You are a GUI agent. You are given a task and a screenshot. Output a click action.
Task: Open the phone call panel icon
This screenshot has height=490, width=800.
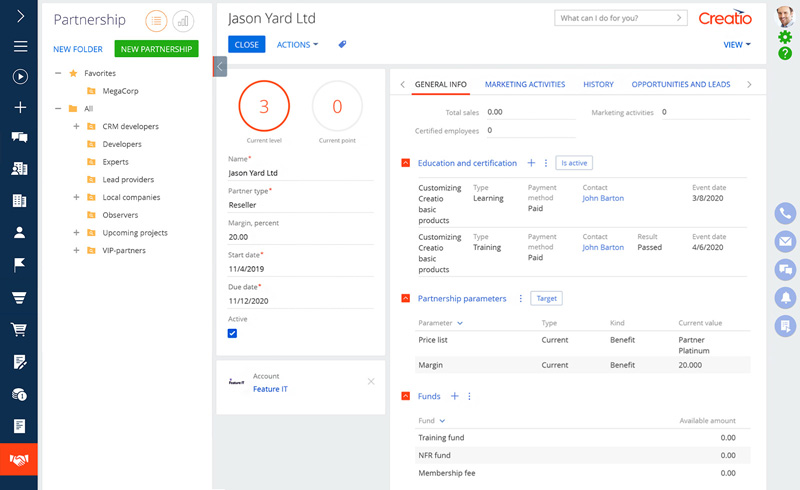785,213
